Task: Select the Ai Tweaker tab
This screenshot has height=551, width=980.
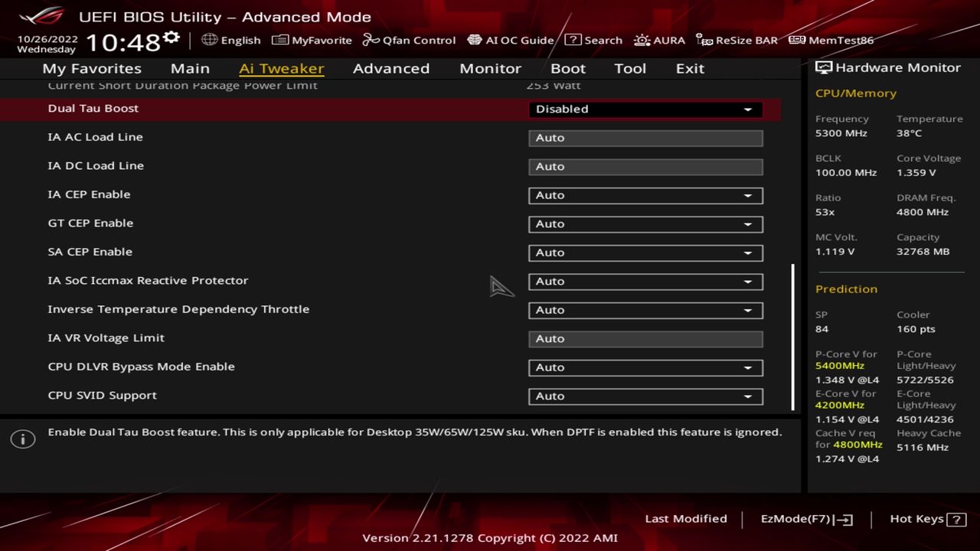Action: click(x=281, y=68)
